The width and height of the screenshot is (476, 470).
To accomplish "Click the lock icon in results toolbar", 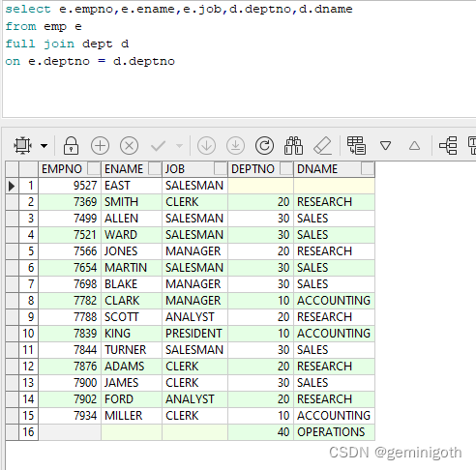I will [71, 146].
